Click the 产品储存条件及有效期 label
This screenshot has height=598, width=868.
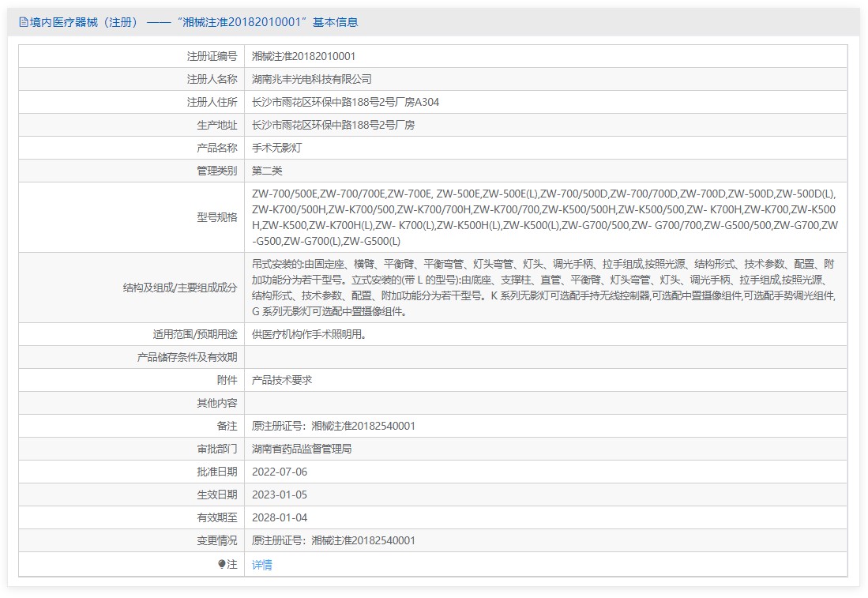187,357
